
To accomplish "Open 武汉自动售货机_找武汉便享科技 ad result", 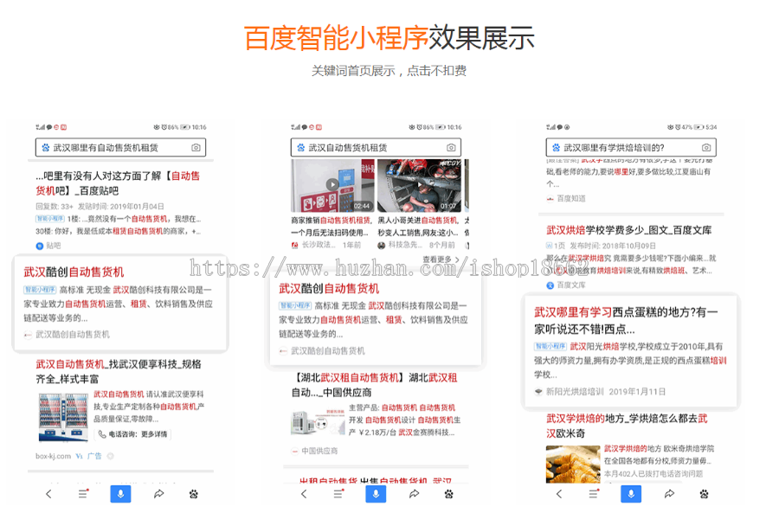I will pos(119,372).
